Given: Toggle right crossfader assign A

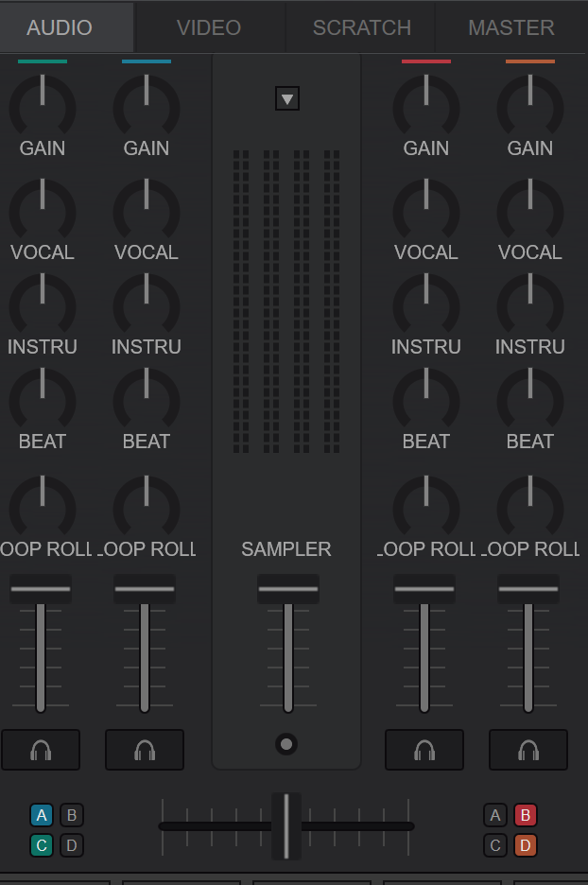Looking at the screenshot, I should [495, 815].
